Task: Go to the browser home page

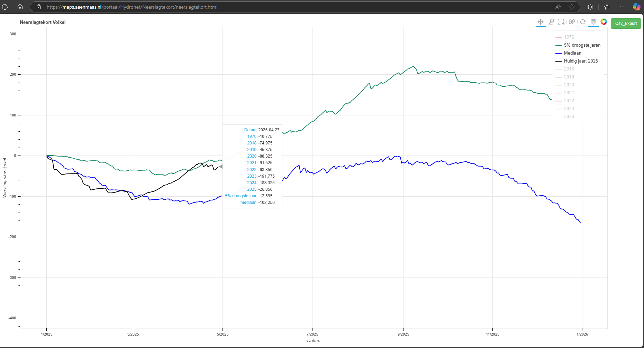Action: coord(20,7)
